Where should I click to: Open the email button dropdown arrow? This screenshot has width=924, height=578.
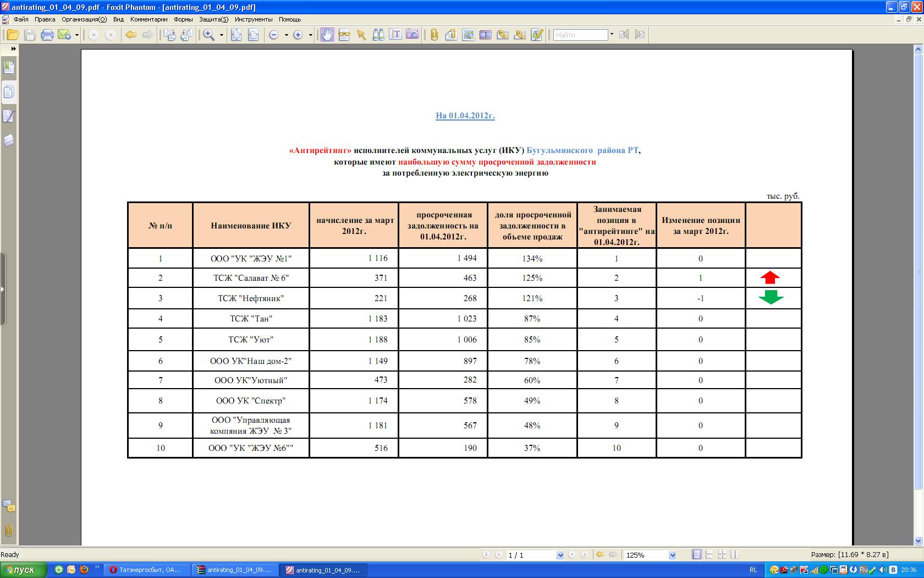coord(77,35)
